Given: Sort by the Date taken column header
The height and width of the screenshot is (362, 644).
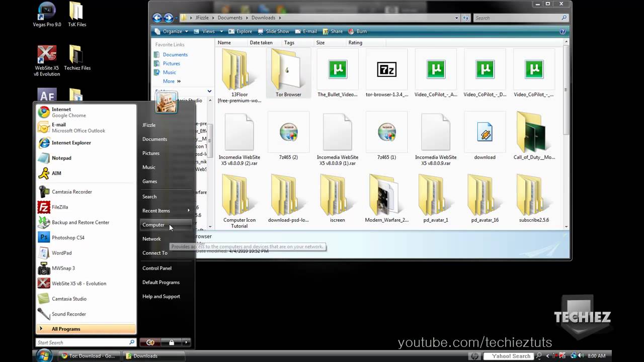Looking at the screenshot, I should [261, 43].
